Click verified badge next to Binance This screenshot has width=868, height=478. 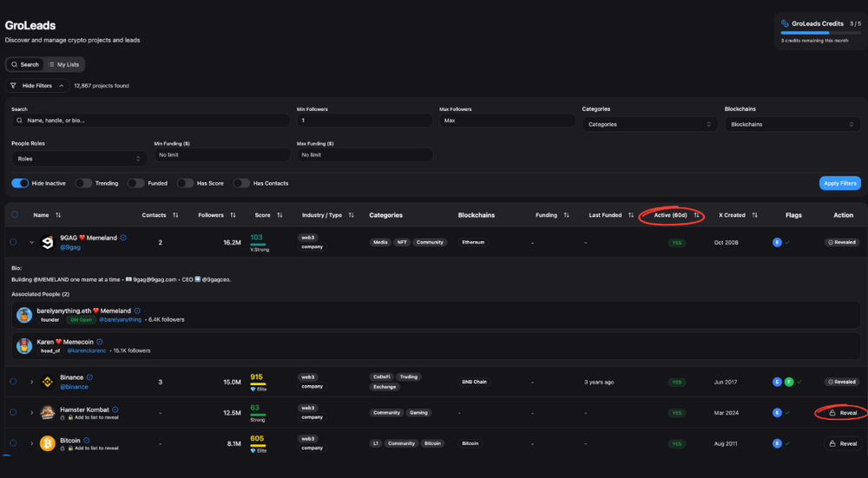(89, 377)
